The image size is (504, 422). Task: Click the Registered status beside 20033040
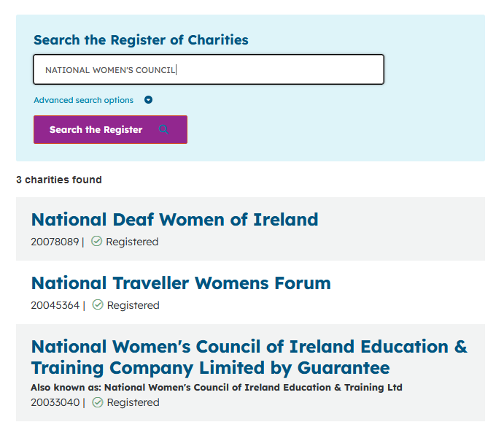point(133,402)
